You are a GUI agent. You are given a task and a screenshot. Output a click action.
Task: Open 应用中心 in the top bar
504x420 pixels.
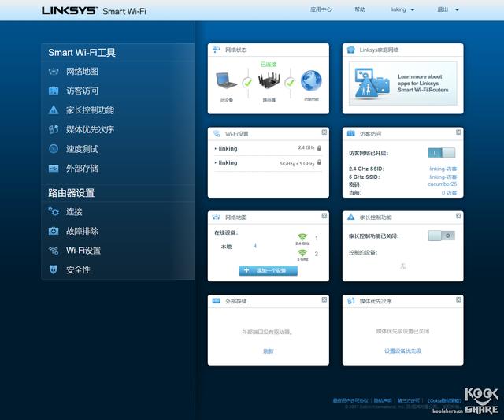tap(321, 9)
